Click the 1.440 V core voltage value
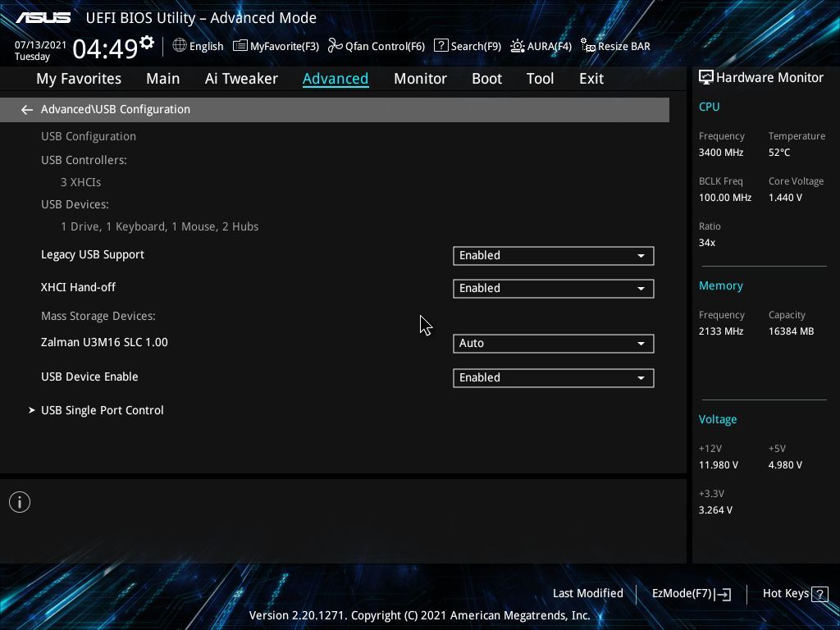Screen dimensions: 840x630 click(x=785, y=198)
